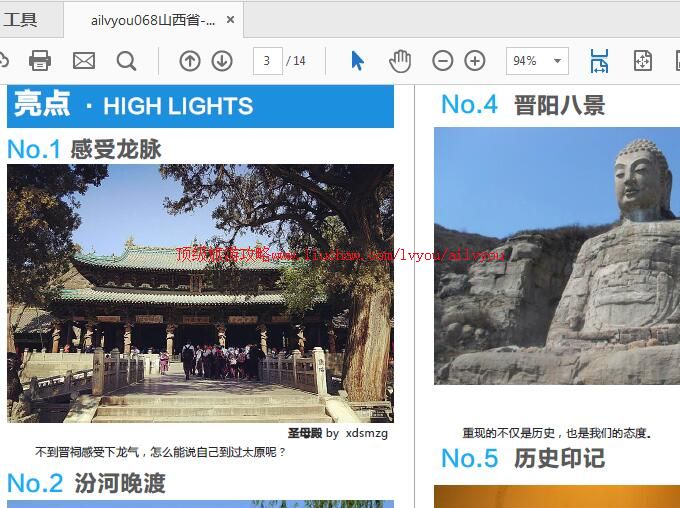680x508 pixels.
Task: Click the print icon
Action: point(40,61)
